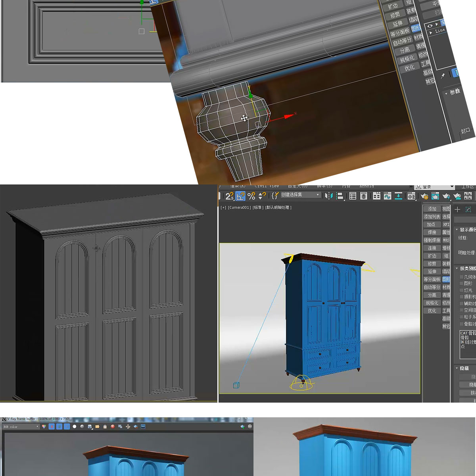The width and height of the screenshot is (476, 476).
Task: Toggle the Spinner Snap icon
Action: [262, 196]
